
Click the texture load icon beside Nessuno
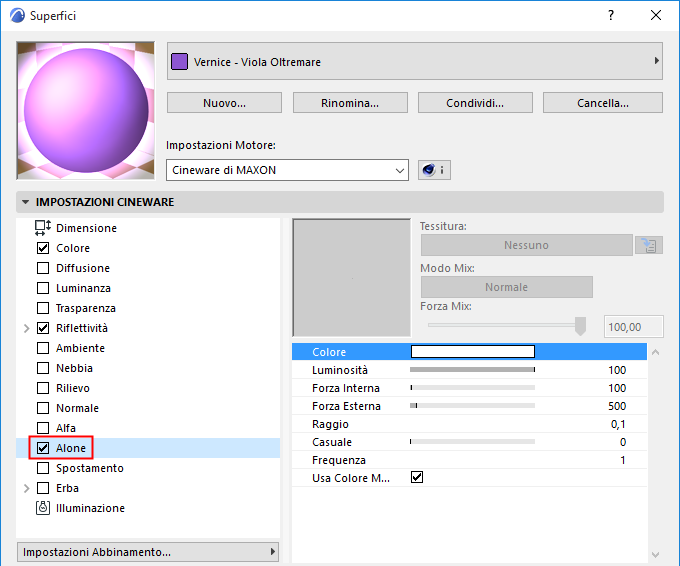pyautogui.click(x=649, y=245)
